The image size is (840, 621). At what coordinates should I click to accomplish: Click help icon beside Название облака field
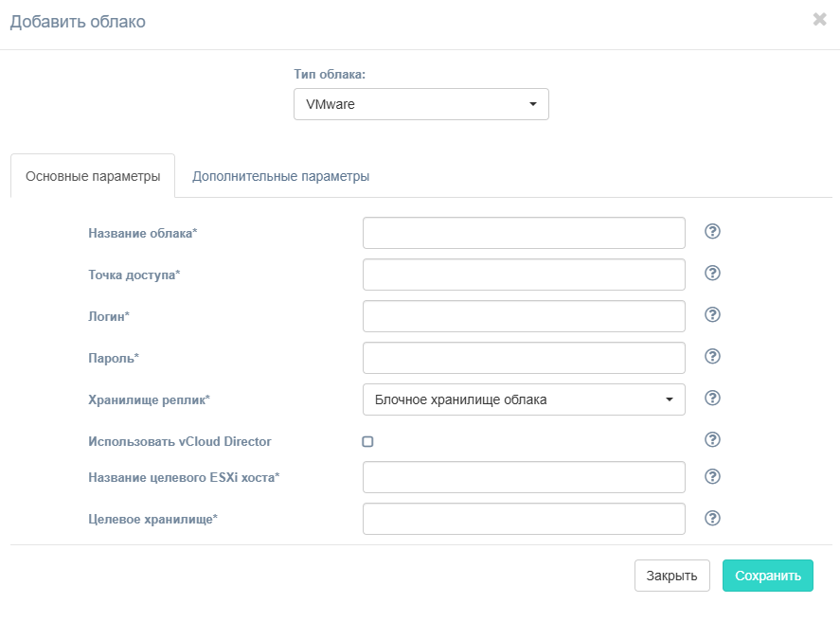(x=712, y=231)
